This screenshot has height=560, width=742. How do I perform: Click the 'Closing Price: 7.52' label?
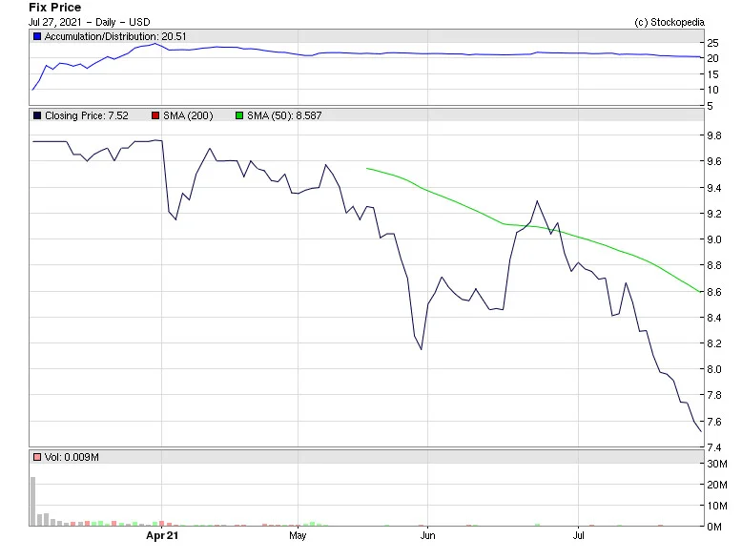click(86, 115)
